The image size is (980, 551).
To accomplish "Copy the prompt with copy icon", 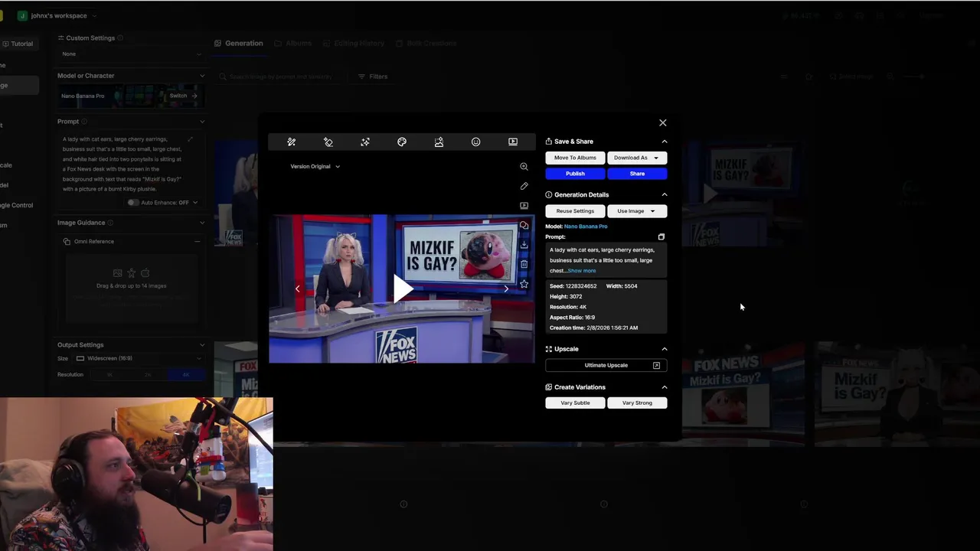I will coord(661,237).
